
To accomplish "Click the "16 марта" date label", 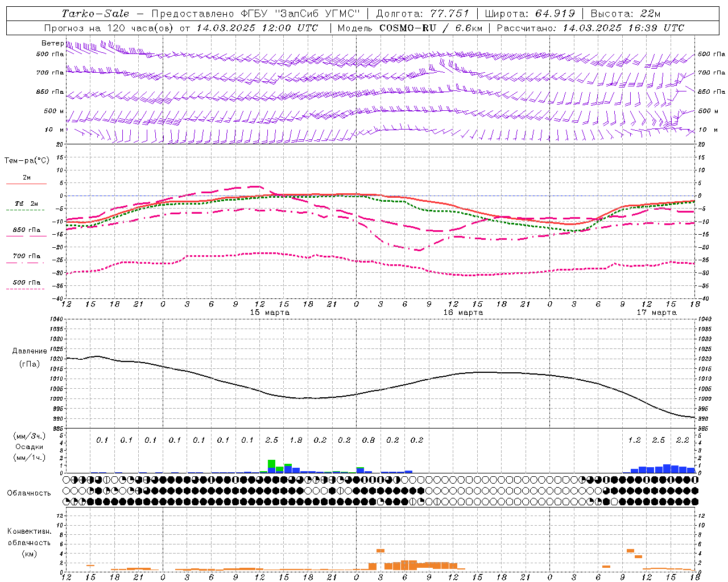I will pyautogui.click(x=463, y=313).
